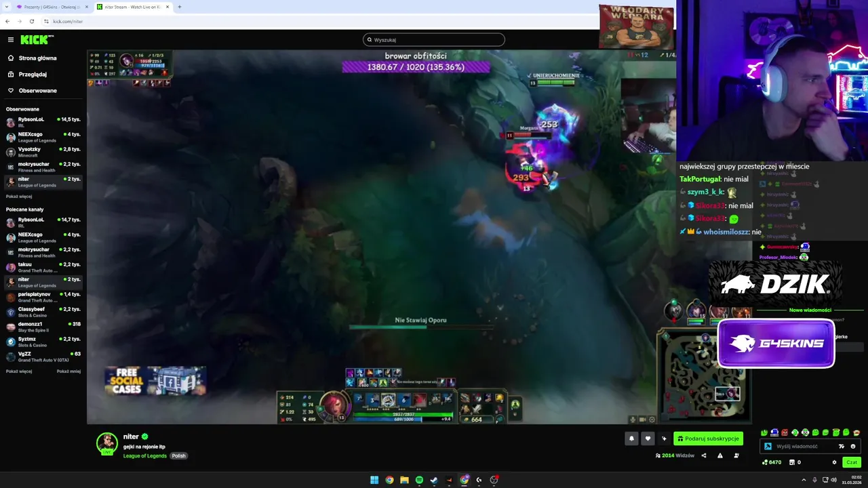The image size is (868, 488).
Task: Click the Free Social Cases banner
Action: (x=155, y=381)
